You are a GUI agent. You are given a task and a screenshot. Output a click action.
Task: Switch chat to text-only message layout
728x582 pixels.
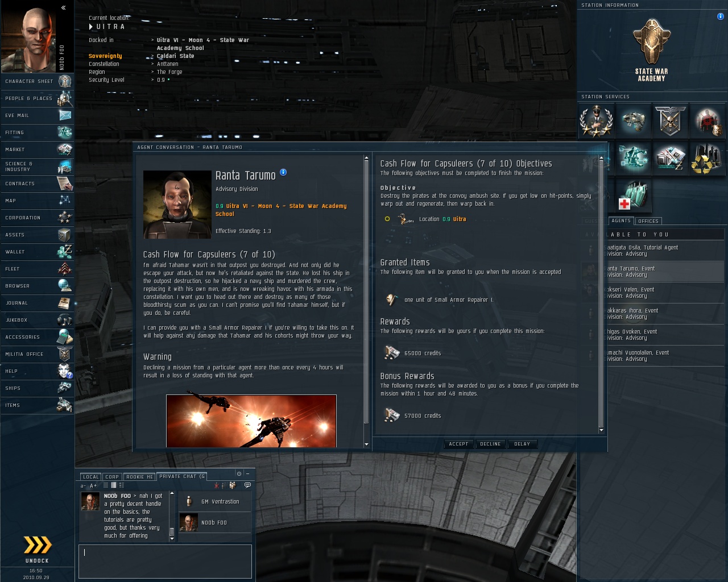(x=106, y=485)
